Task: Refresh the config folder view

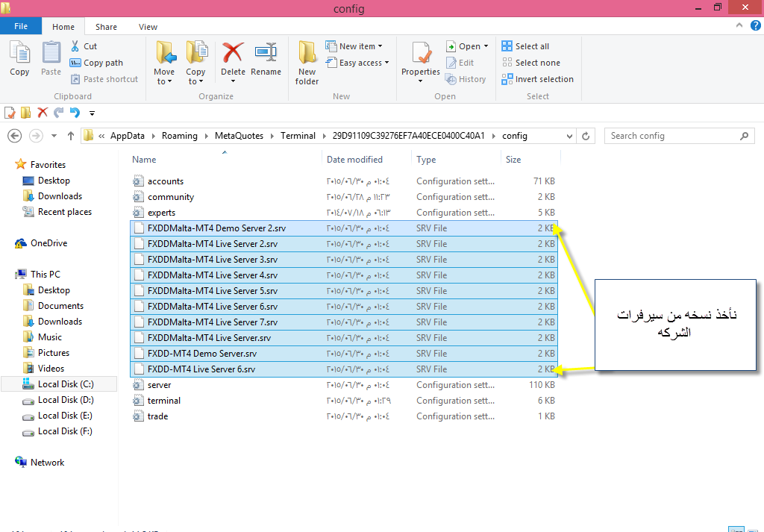Action: pos(586,136)
